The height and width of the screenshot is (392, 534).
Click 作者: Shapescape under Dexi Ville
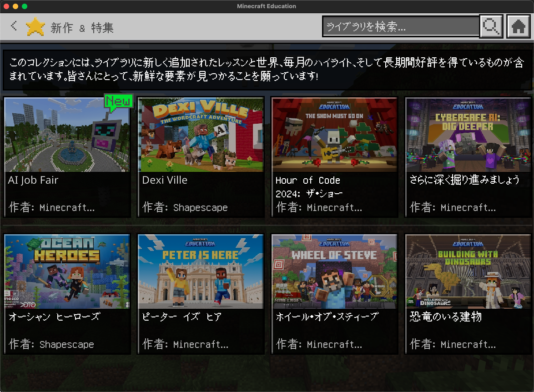(185, 207)
